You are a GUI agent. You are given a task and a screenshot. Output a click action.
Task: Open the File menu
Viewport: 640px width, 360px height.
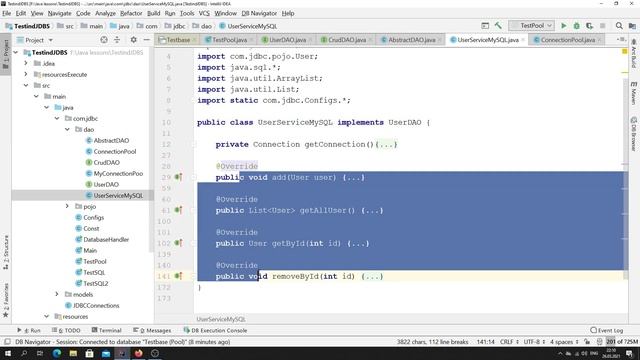click(7, 13)
